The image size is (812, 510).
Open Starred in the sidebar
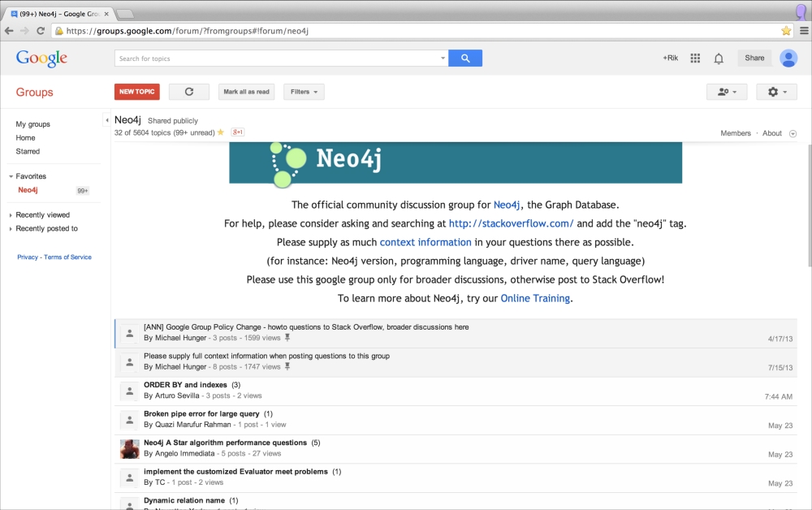28,151
